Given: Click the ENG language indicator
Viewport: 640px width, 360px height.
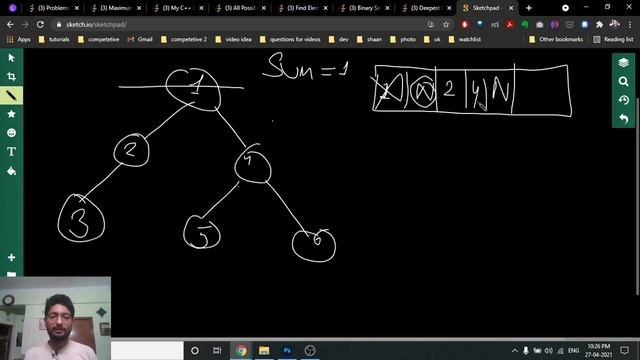Looking at the screenshot, I should (x=573, y=351).
